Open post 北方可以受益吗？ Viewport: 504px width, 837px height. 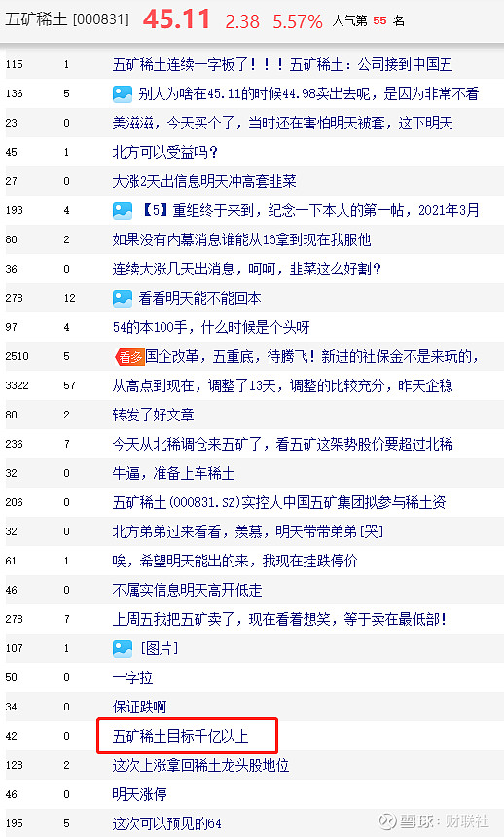[x=165, y=152]
